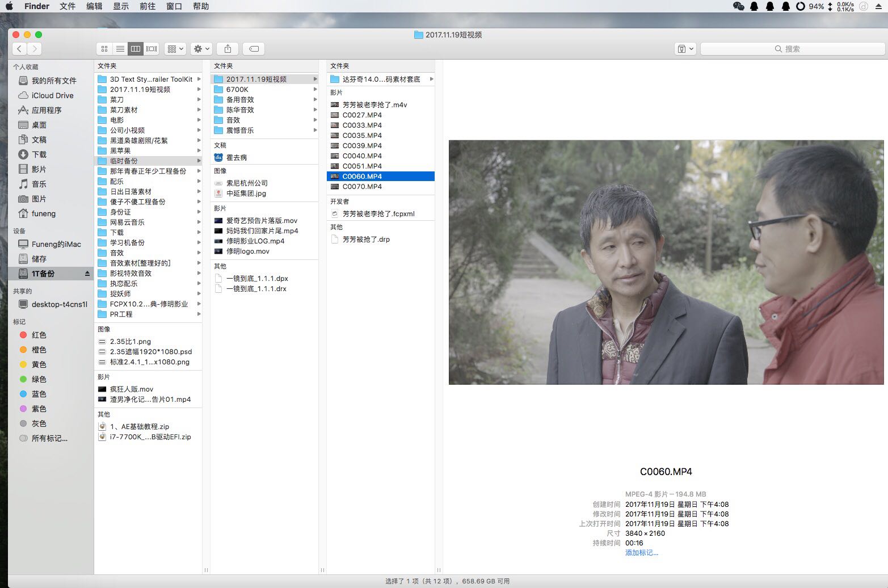Open the action gear dropdown
The width and height of the screenshot is (888, 588).
(201, 49)
